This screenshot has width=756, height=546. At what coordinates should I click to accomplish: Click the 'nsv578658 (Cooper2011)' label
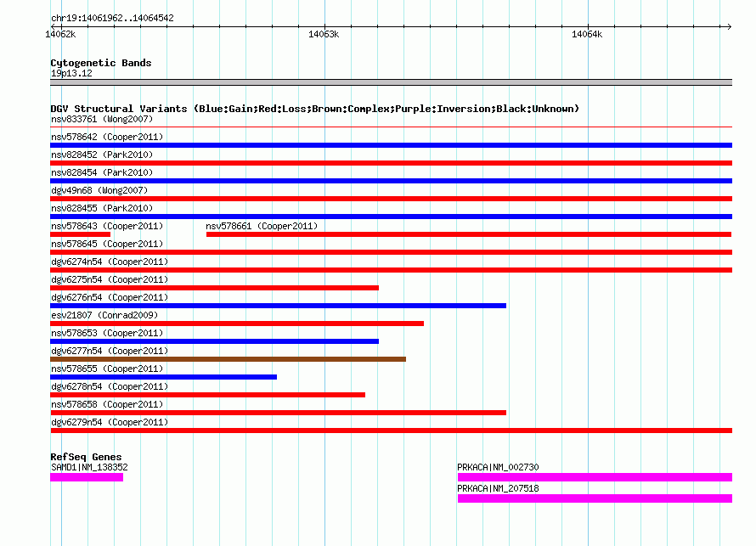pyautogui.click(x=107, y=404)
